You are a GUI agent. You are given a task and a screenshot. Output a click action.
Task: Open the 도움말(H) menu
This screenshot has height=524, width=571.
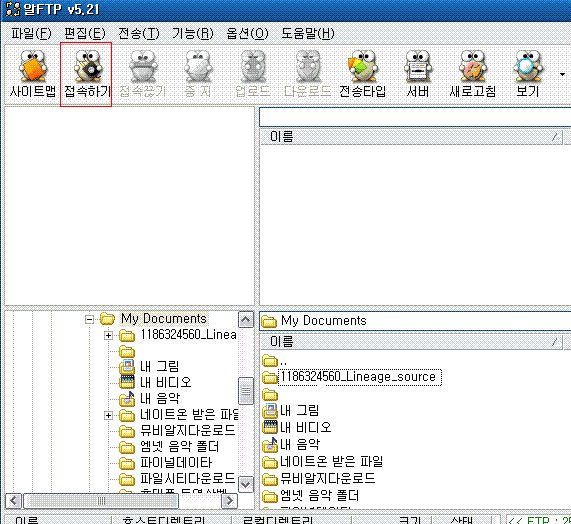308,34
